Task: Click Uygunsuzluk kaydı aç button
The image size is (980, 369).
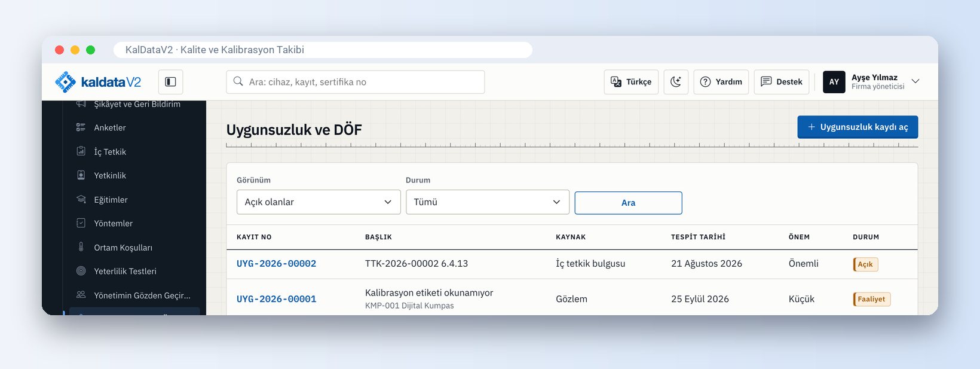Action: click(x=857, y=127)
